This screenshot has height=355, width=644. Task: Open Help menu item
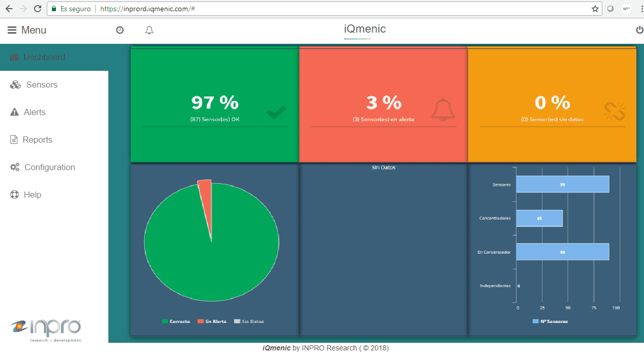pos(54,195)
